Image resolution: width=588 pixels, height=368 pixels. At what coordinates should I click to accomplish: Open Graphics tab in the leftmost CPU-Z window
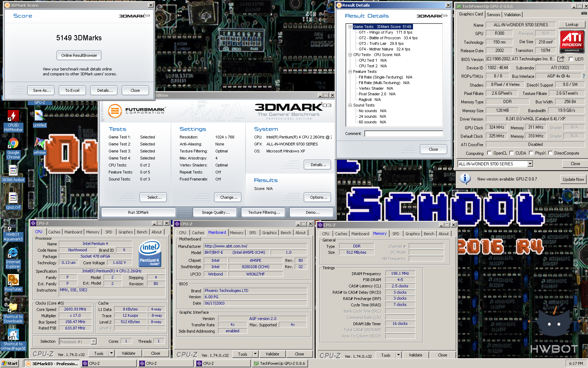click(x=125, y=232)
